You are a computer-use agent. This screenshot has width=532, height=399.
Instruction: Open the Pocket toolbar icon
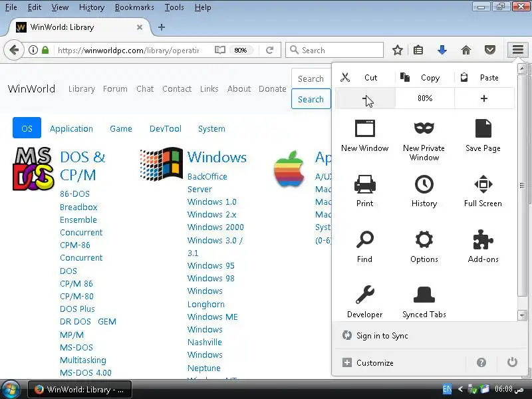[x=489, y=51]
